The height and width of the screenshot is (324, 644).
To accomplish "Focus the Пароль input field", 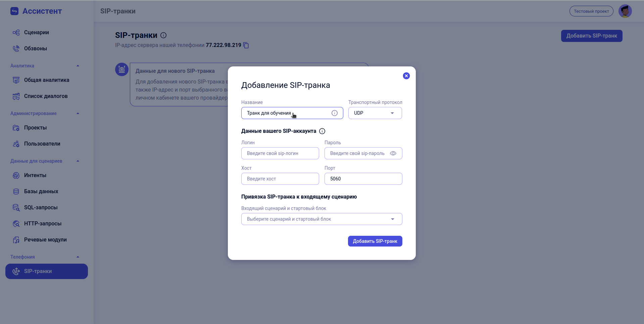I will point(363,153).
